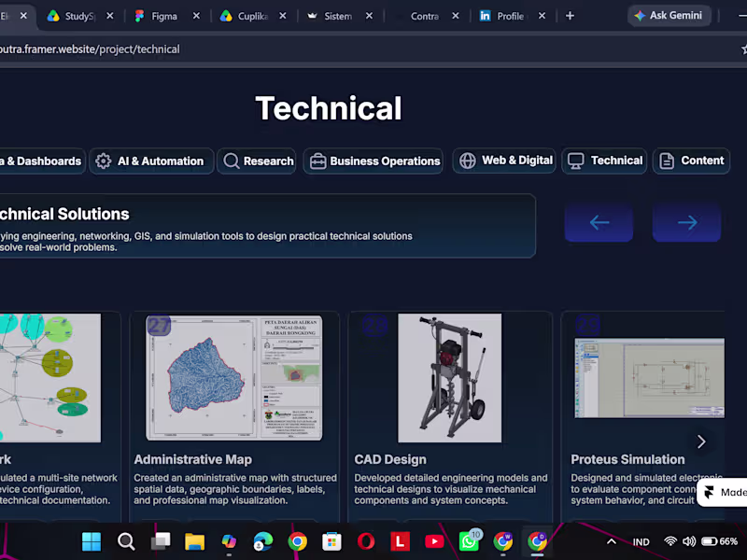Click the Made in Framer badge
Screen dimensions: 747x560
[722, 493]
